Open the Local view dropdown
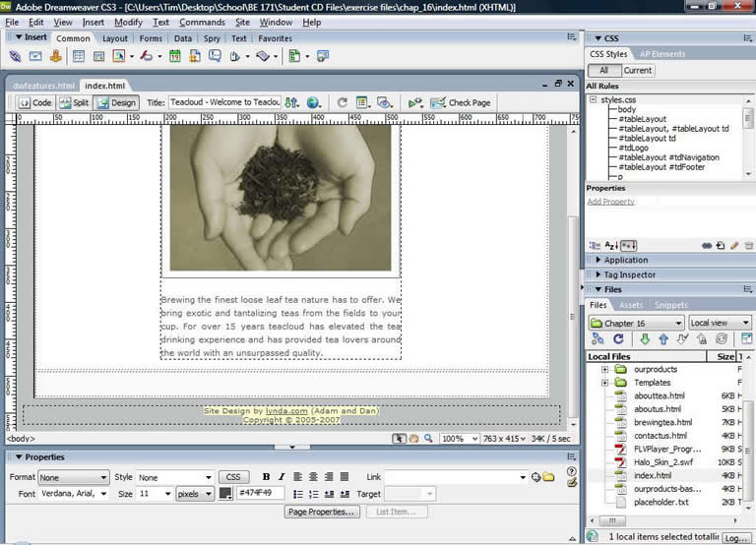This screenshot has width=756, height=545. [x=720, y=323]
